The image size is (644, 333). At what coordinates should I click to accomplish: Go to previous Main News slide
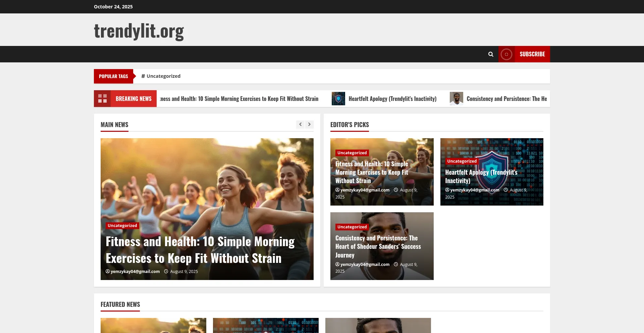[300, 124]
